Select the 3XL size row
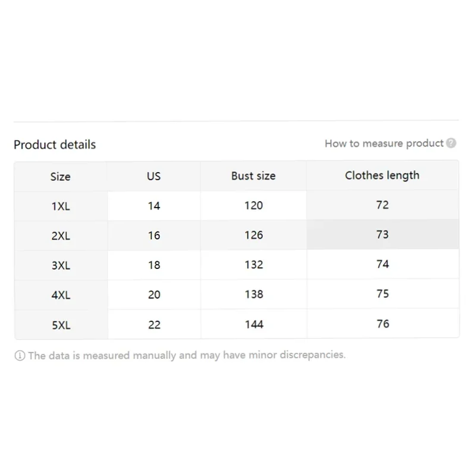Viewport: 476px width, 476px height. pyautogui.click(x=237, y=265)
